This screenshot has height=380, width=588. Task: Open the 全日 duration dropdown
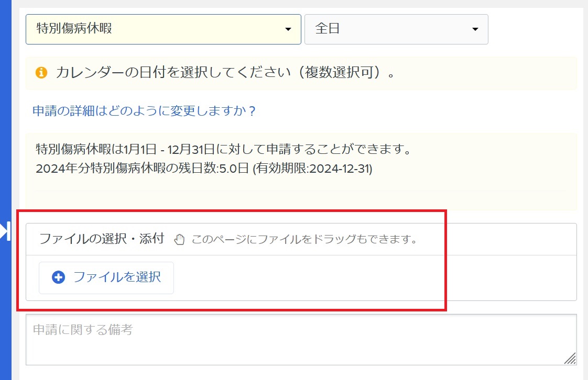tap(396, 29)
